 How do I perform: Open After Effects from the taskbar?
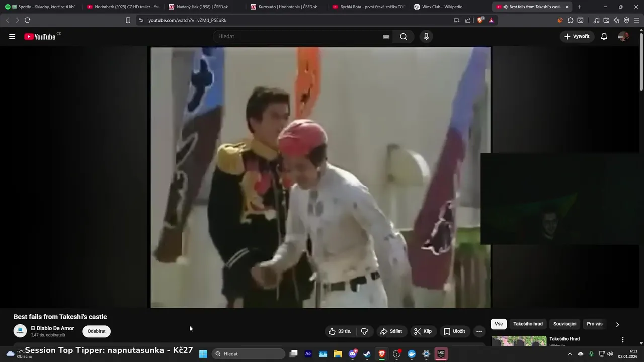point(308,354)
